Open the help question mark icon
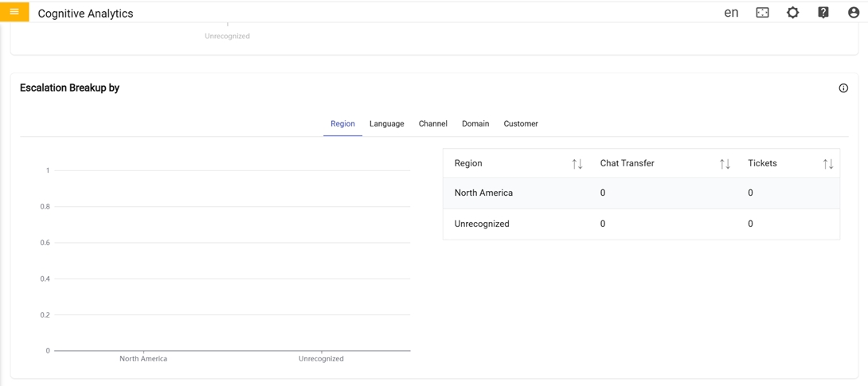868x386 pixels. point(823,13)
